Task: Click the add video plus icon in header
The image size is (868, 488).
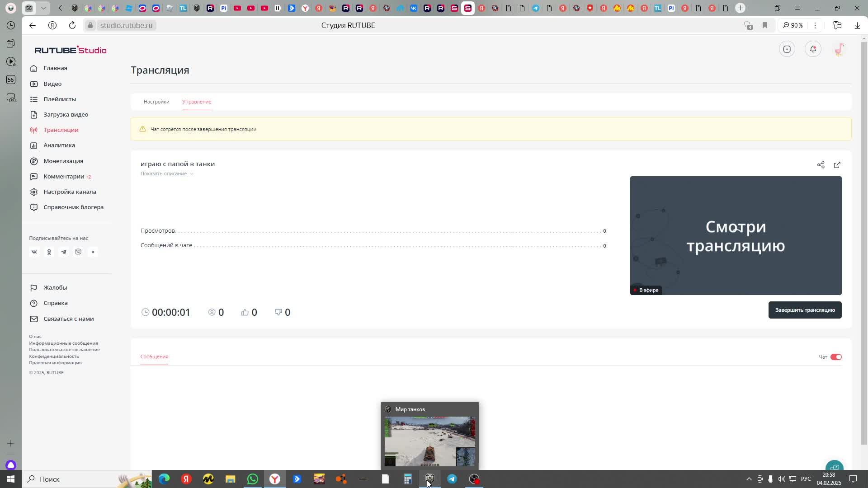Action: (x=787, y=49)
